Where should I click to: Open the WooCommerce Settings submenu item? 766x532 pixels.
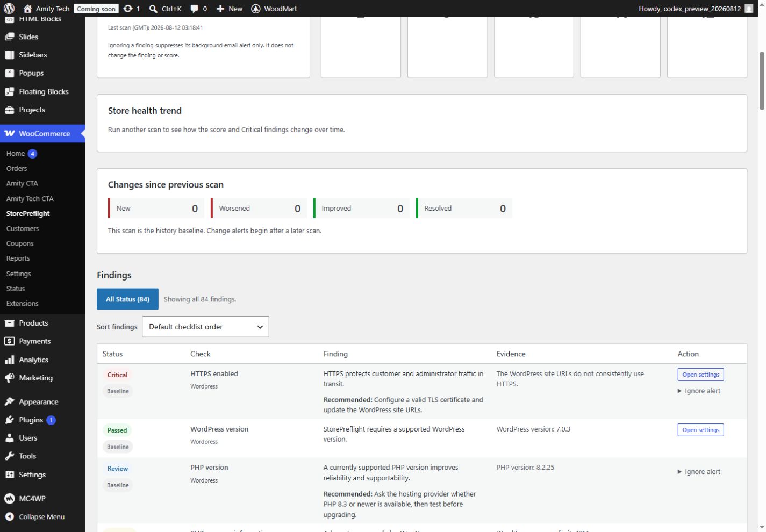[x=19, y=274]
